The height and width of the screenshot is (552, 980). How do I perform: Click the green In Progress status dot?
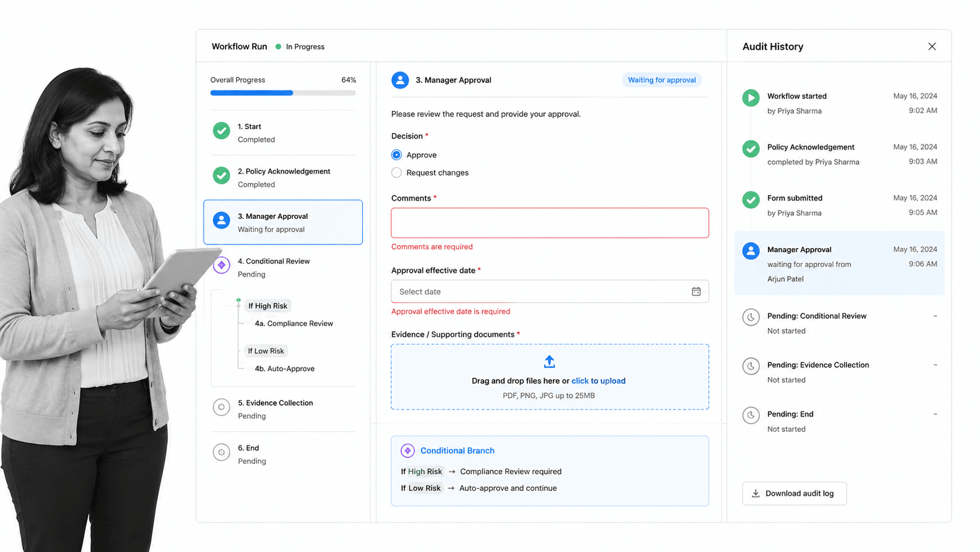[x=278, y=46]
